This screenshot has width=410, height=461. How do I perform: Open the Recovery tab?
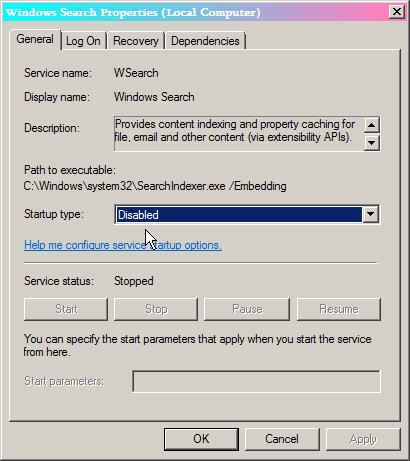[x=136, y=41]
